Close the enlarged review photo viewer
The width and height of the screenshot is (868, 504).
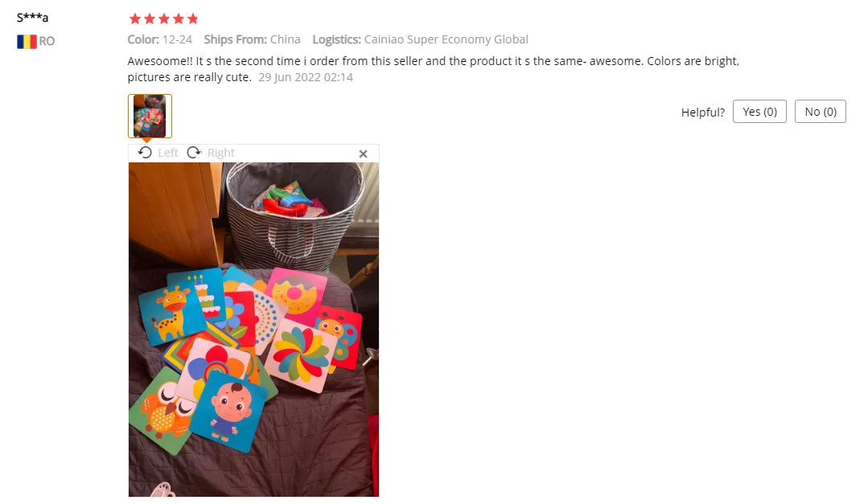[x=363, y=154]
